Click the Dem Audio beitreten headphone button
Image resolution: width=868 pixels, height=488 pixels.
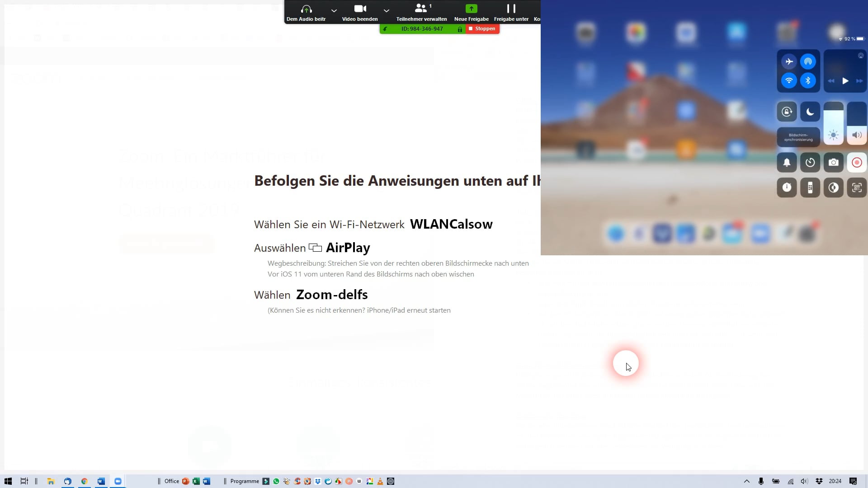(x=306, y=12)
